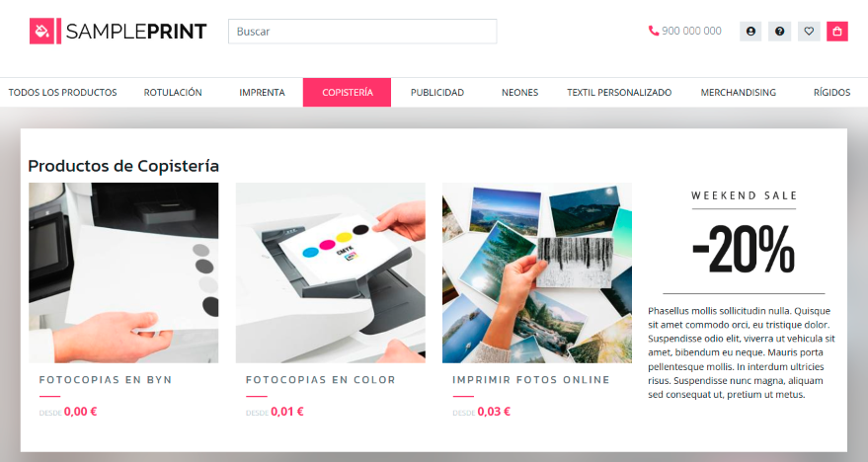This screenshot has height=462, width=868.
Task: Open the Todos los productos menu
Action: [62, 93]
